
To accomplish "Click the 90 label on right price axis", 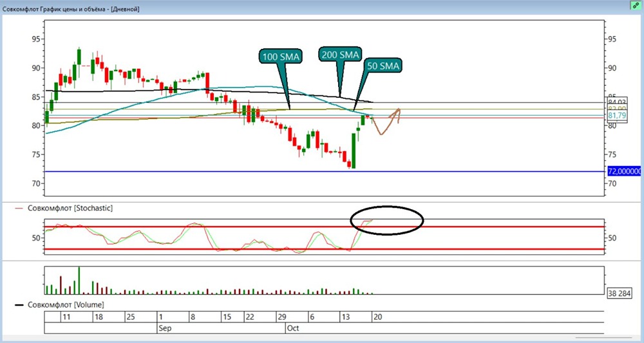I will [613, 68].
